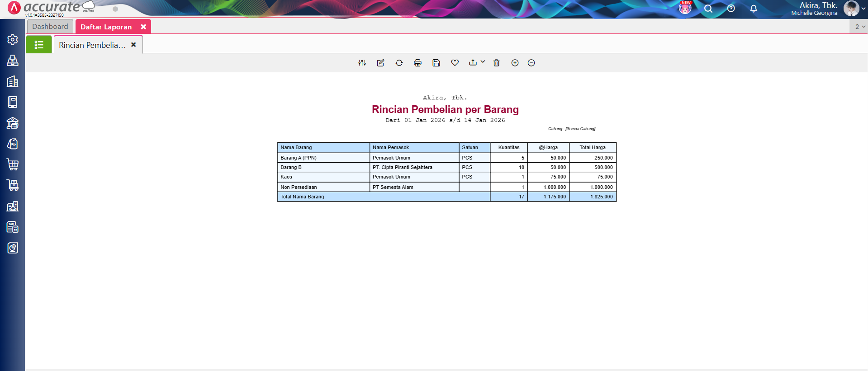Open the shopping cart purchasing module
This screenshot has width=868, height=371.
(x=13, y=164)
